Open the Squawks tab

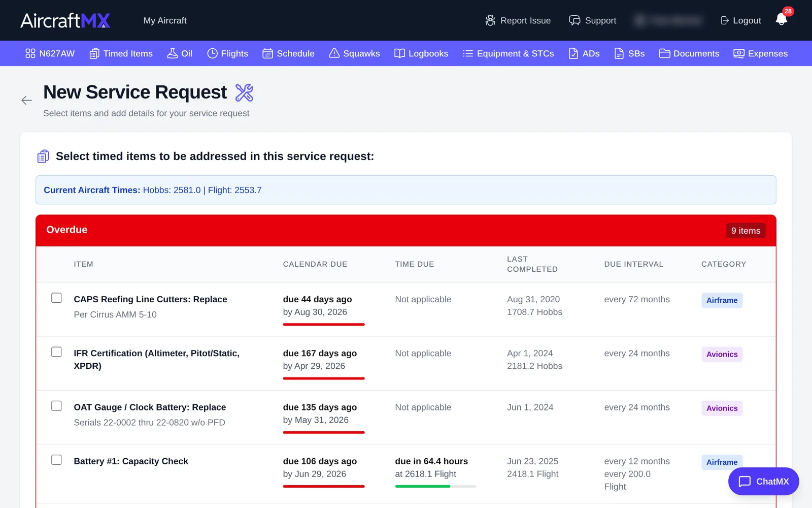pyautogui.click(x=354, y=53)
